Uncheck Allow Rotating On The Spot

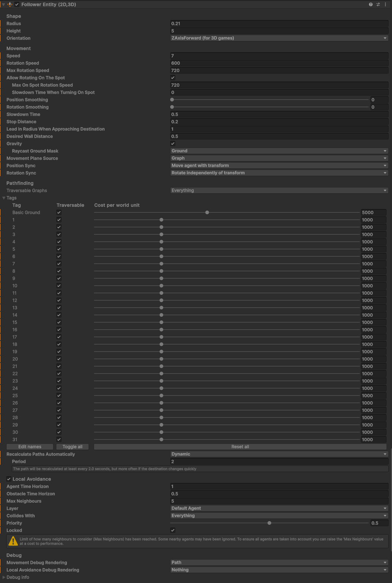173,78
